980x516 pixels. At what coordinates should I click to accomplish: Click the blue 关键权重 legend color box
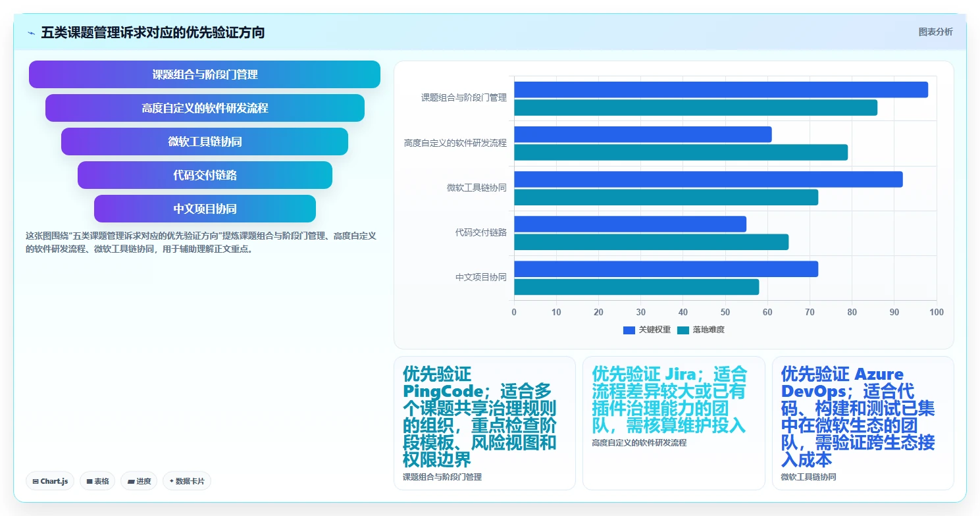pos(629,330)
